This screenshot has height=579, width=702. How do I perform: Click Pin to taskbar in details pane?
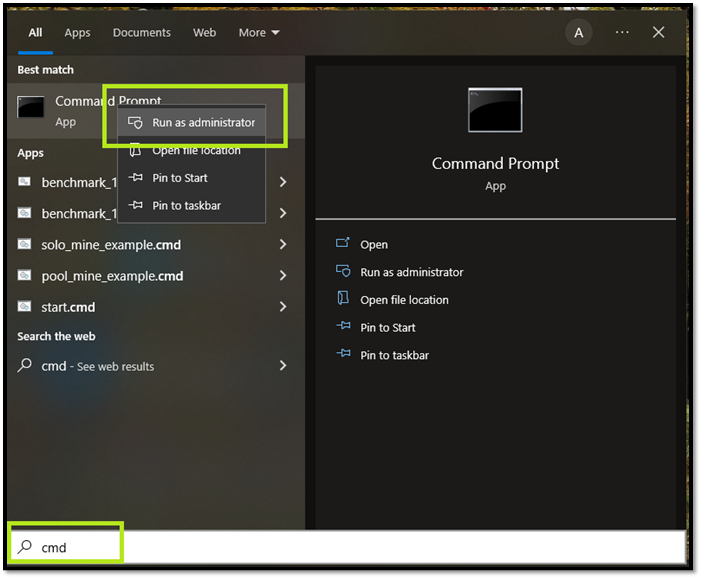394,356
